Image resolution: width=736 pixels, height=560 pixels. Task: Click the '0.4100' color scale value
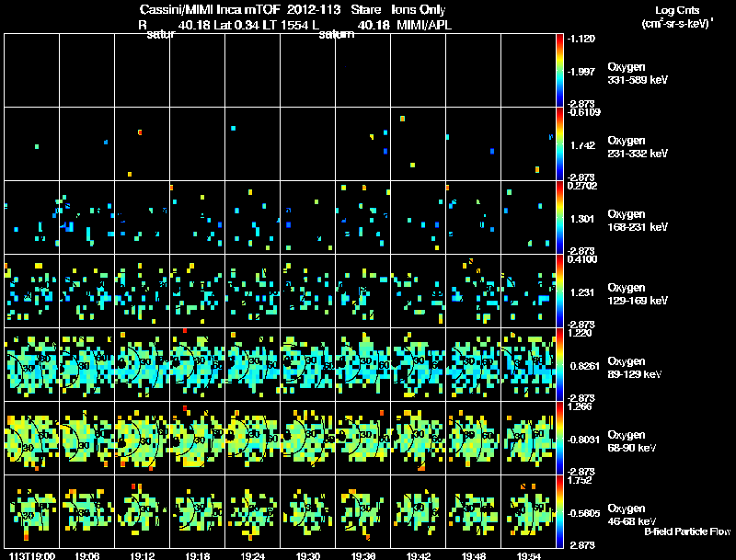582,259
